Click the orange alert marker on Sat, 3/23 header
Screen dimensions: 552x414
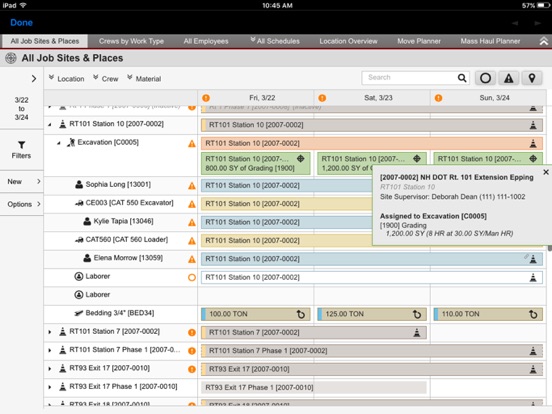pos(322,98)
